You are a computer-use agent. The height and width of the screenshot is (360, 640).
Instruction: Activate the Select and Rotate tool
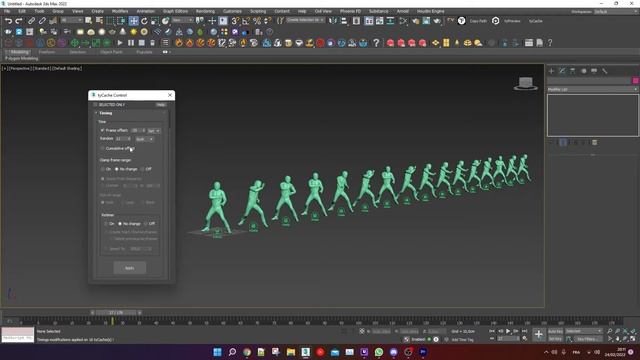coord(144,21)
